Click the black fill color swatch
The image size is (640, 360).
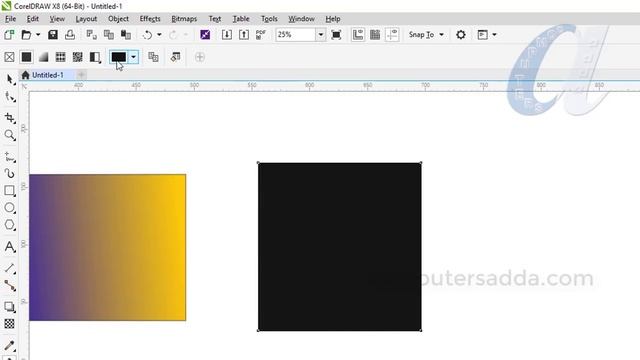pos(119,57)
